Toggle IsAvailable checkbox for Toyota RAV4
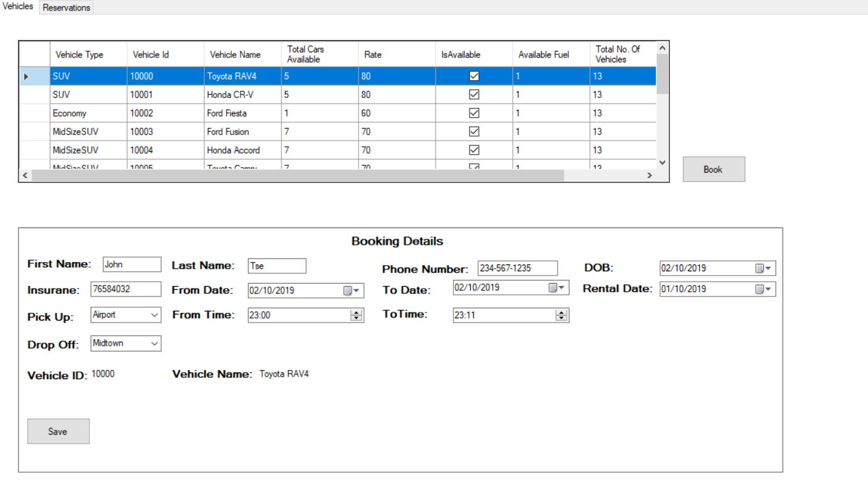The width and height of the screenshot is (868, 500). pyautogui.click(x=474, y=76)
